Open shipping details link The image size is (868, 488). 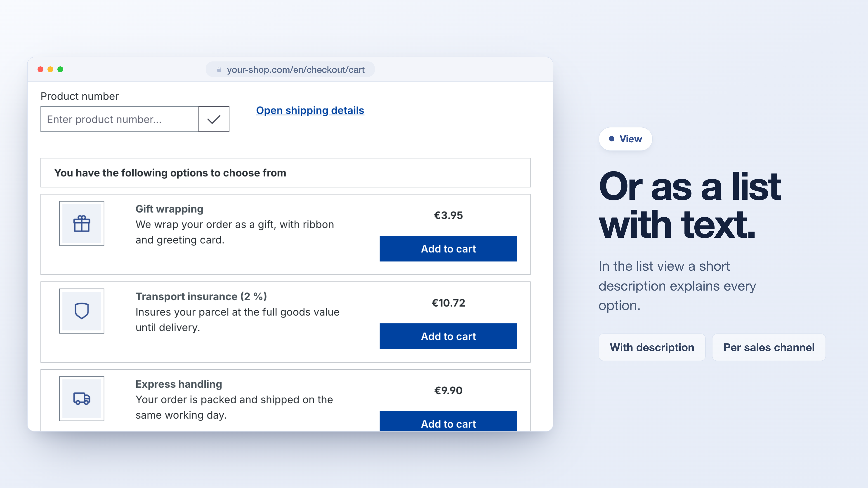pyautogui.click(x=310, y=110)
